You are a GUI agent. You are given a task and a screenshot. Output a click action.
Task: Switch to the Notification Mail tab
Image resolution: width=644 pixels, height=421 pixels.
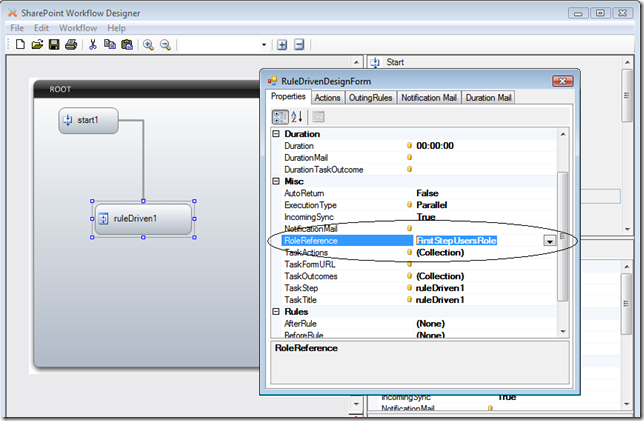tap(429, 98)
